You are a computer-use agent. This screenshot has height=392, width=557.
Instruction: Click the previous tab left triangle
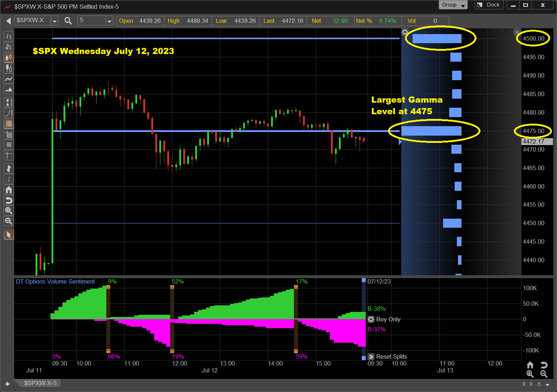[x=524, y=384]
